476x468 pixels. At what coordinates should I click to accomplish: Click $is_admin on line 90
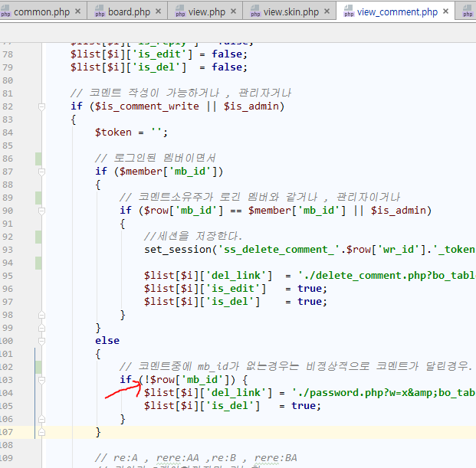[398, 211]
